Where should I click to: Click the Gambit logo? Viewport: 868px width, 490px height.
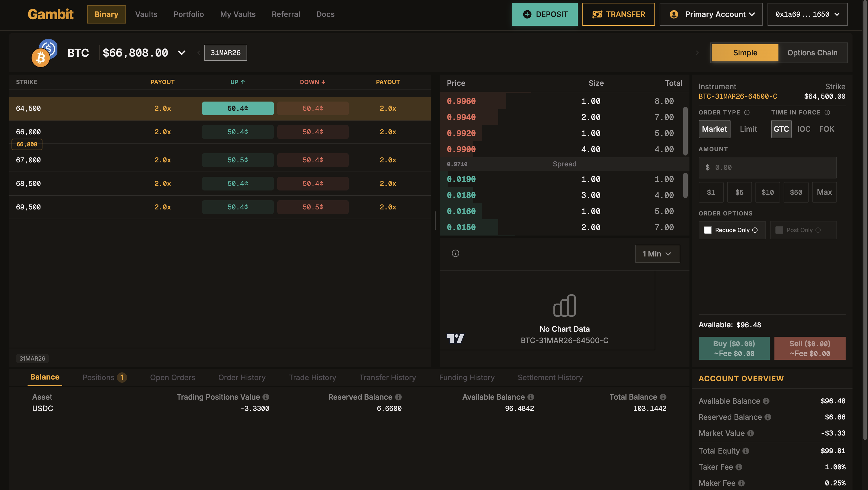point(51,14)
